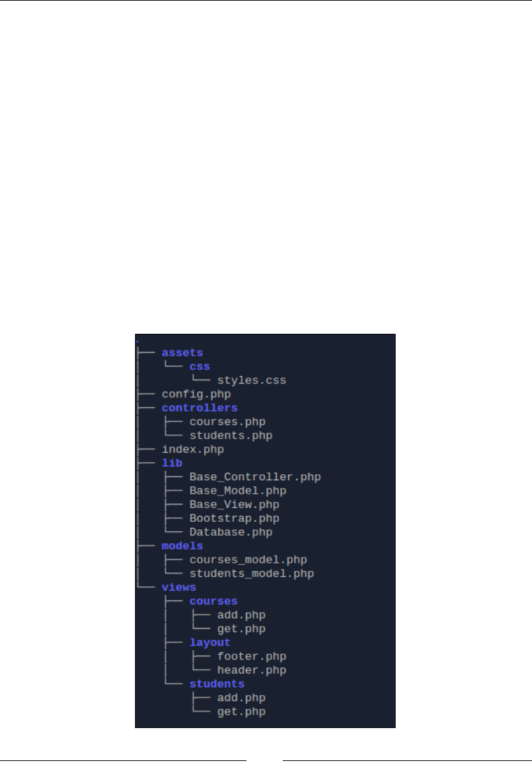Select the assets folder entry
The height and width of the screenshot is (767, 532).
[x=182, y=353]
